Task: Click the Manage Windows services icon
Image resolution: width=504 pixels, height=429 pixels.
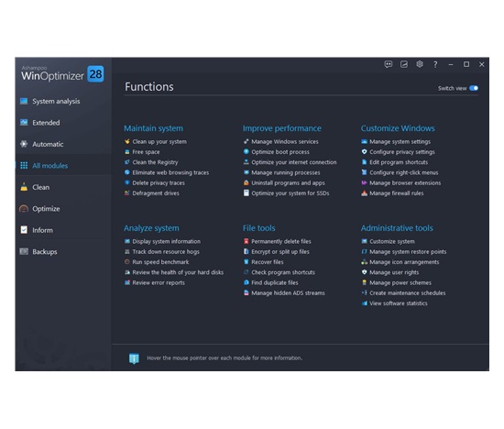Action: point(247,141)
